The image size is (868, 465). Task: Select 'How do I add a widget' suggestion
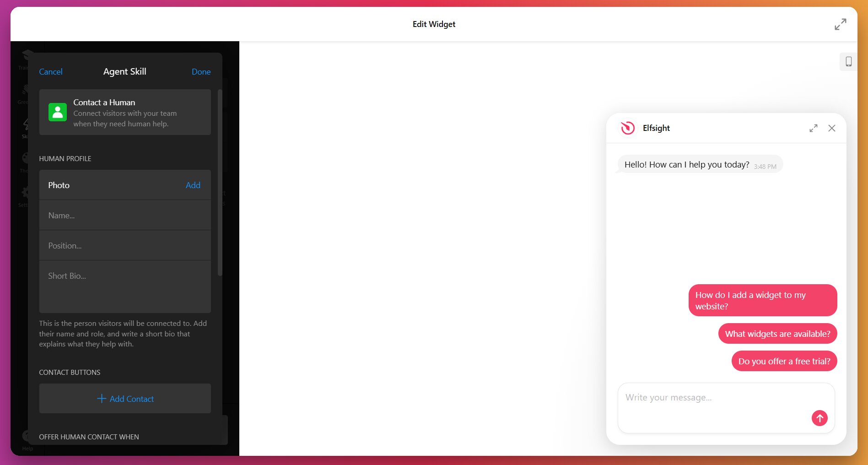[x=762, y=301]
